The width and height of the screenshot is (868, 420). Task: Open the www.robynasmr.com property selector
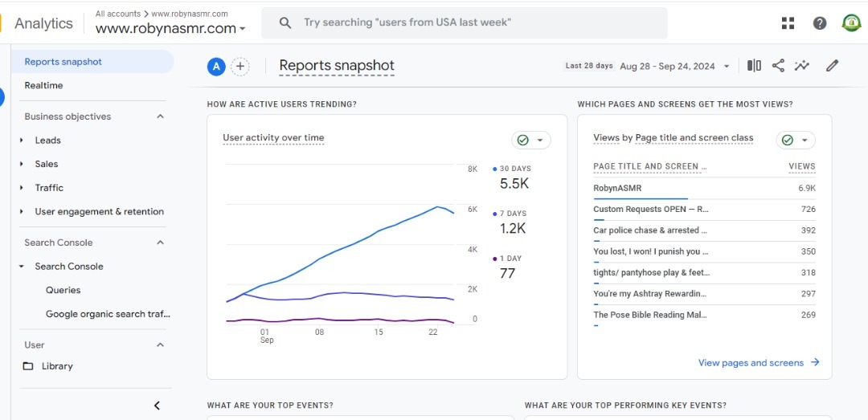[x=170, y=29]
